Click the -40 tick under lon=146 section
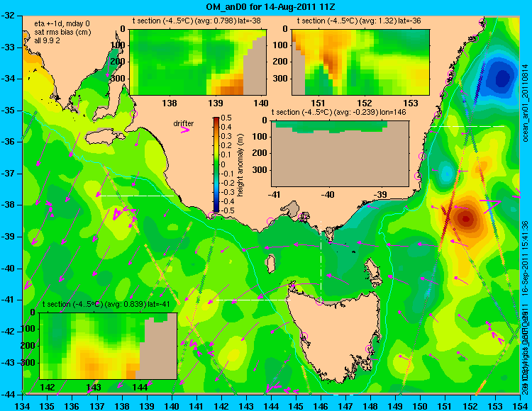This screenshot has height=411, width=532. [x=328, y=194]
